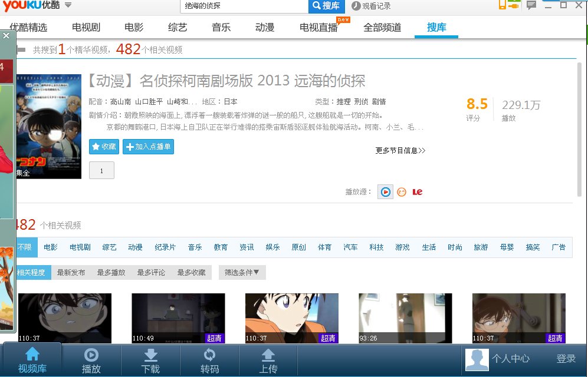Filter results by 汽车
This screenshot has height=377, width=588.
click(351, 247)
